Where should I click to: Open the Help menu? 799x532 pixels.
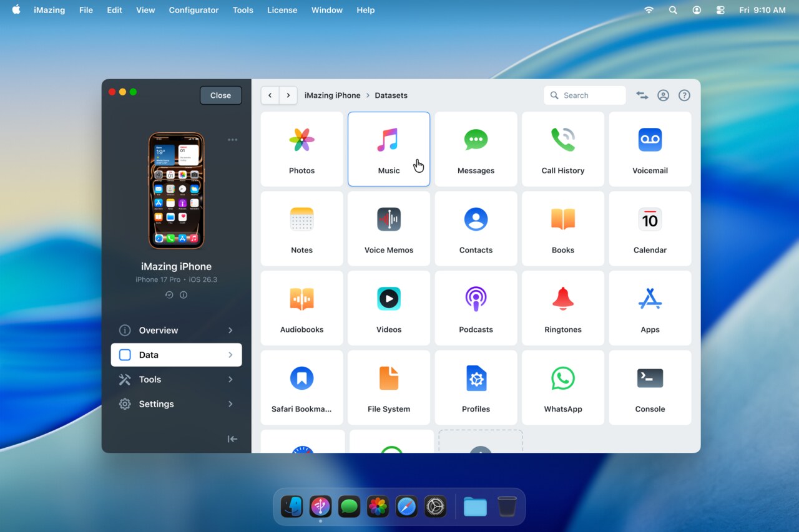366,10
